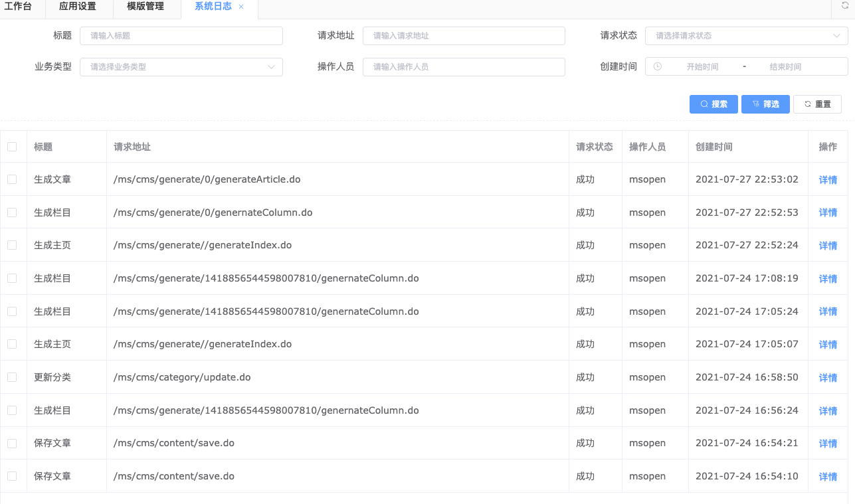
Task: Toggle the select-all checkbox in table header
Action: click(x=12, y=147)
